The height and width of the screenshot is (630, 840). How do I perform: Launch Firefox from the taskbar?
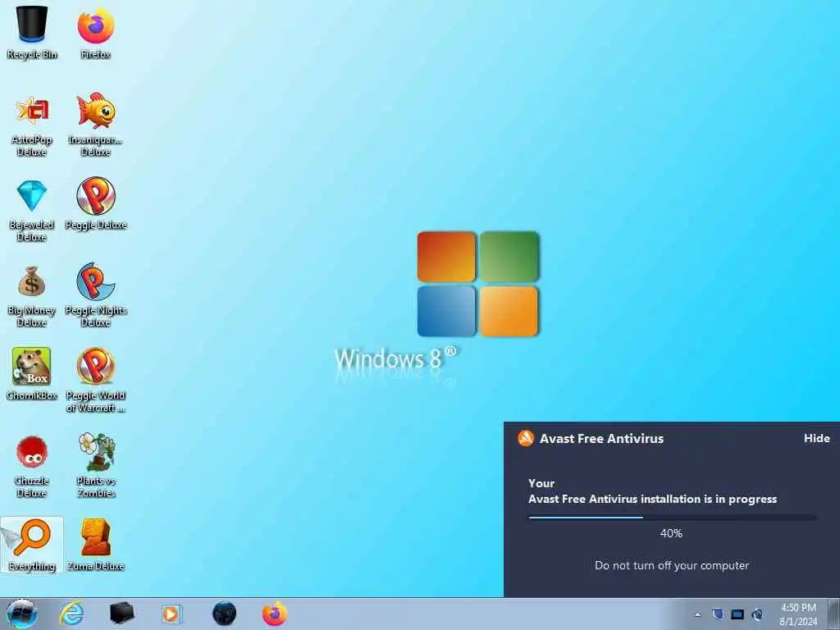[x=274, y=614]
